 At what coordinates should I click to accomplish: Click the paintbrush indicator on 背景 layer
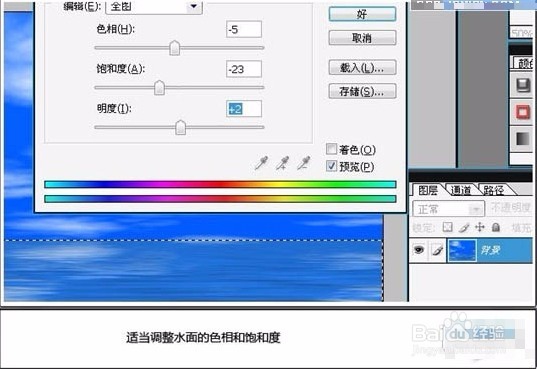(x=437, y=251)
